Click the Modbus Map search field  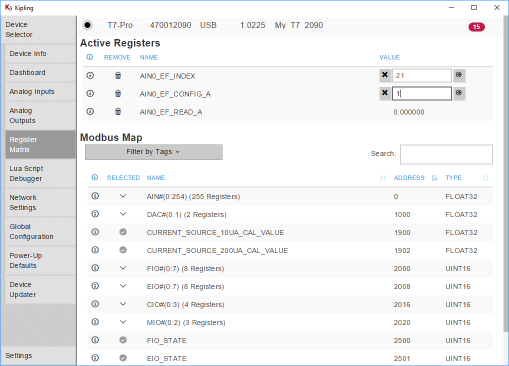click(x=446, y=154)
